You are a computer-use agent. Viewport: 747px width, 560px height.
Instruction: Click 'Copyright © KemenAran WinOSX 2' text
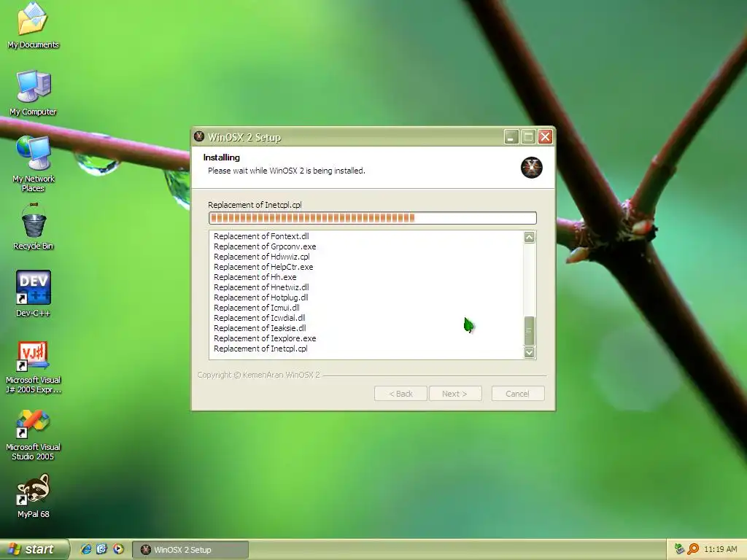coord(259,375)
